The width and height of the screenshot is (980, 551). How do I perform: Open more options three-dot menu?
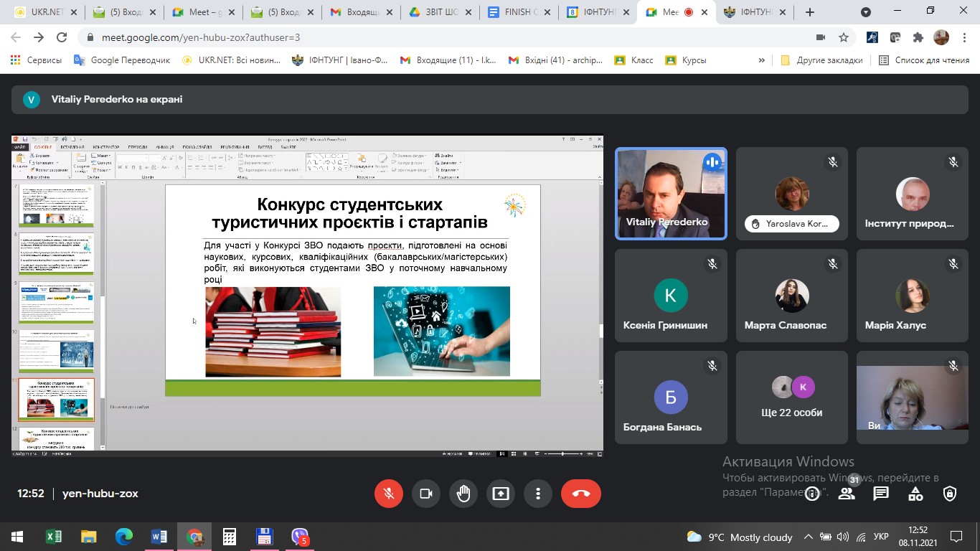(x=538, y=494)
